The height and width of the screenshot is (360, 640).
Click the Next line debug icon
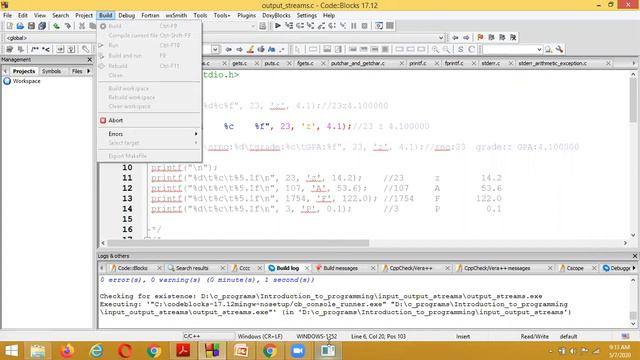pos(300,26)
